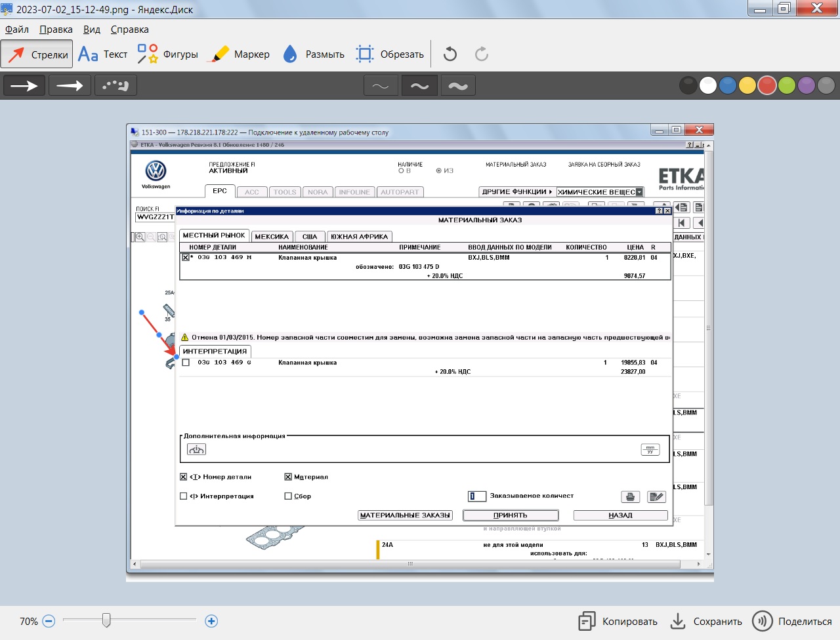Choose the red color swatch
This screenshot has width=840, height=640.
767,85
